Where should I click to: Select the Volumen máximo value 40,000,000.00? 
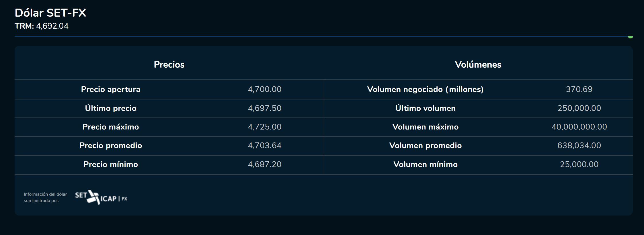point(579,127)
